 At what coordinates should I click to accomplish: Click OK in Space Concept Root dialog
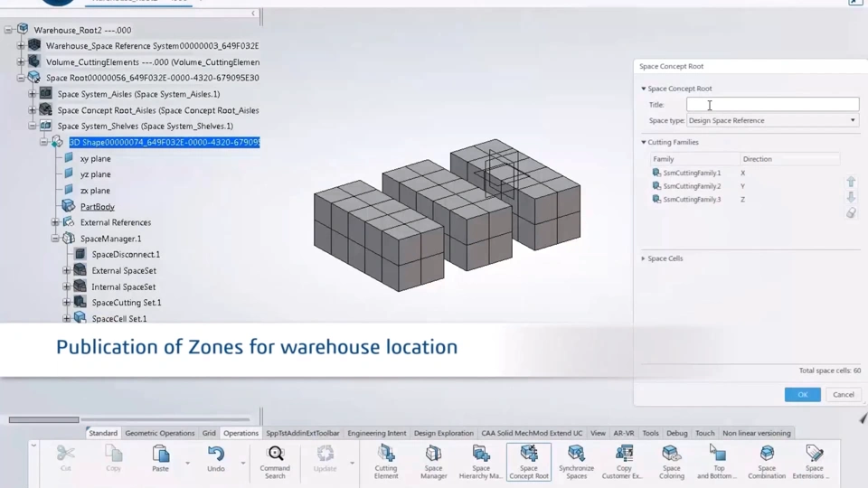coord(802,395)
